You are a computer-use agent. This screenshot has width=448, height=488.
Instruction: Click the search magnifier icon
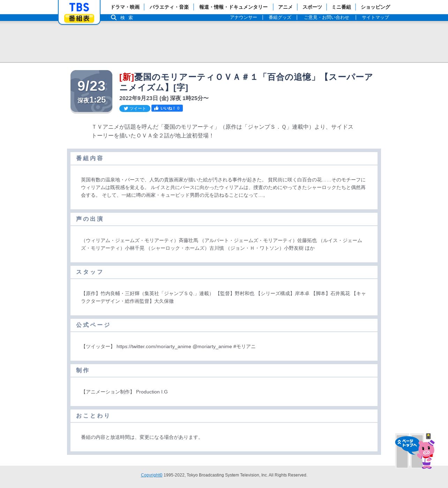[x=114, y=17]
